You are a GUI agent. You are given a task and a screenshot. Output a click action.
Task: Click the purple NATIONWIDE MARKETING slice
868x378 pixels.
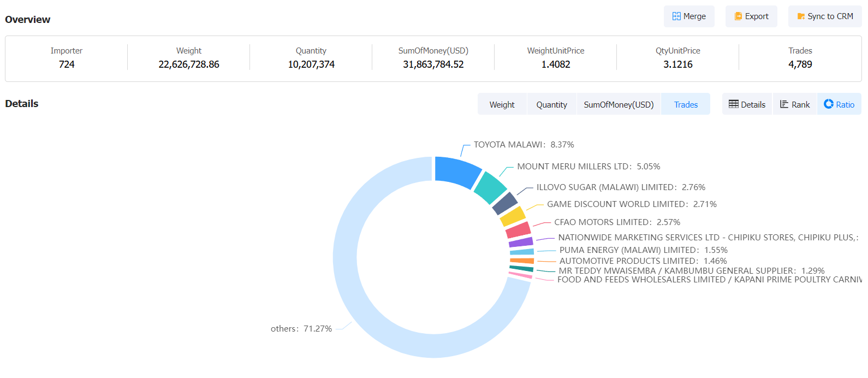click(x=521, y=242)
